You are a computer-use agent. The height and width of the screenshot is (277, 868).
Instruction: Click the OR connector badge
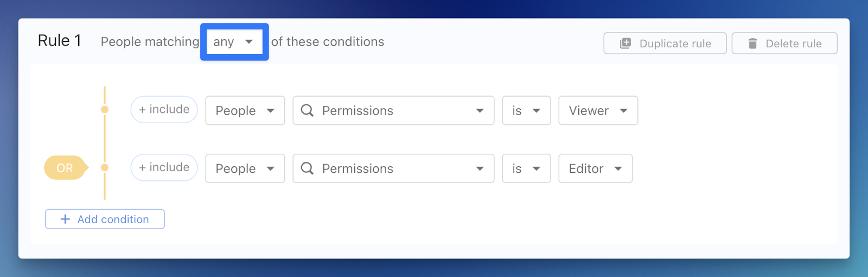[x=65, y=168]
